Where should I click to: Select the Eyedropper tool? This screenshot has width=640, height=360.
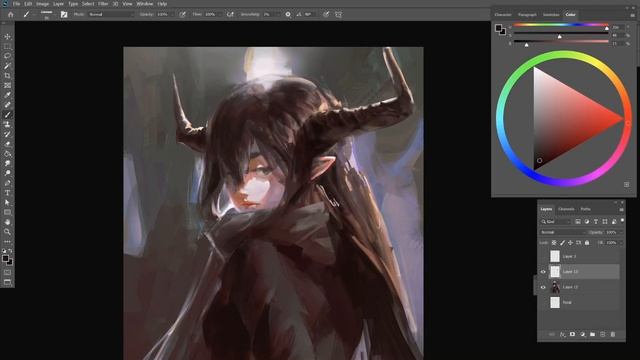pyautogui.click(x=7, y=95)
